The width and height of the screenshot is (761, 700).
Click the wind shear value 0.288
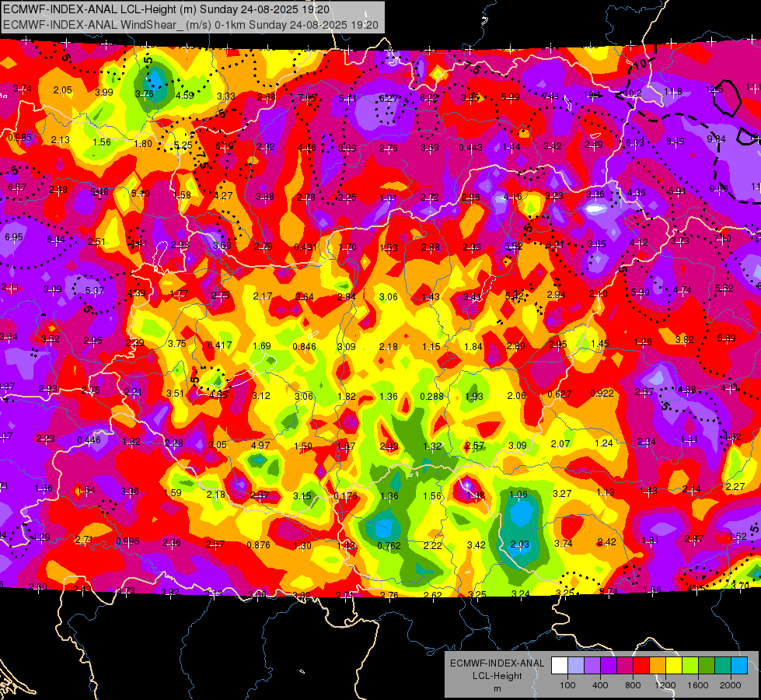[x=432, y=397]
